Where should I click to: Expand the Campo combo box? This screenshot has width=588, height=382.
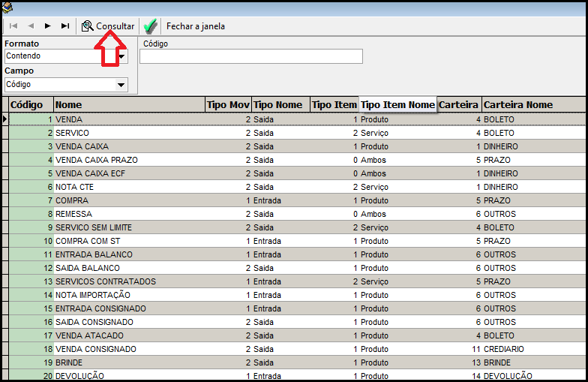point(121,85)
